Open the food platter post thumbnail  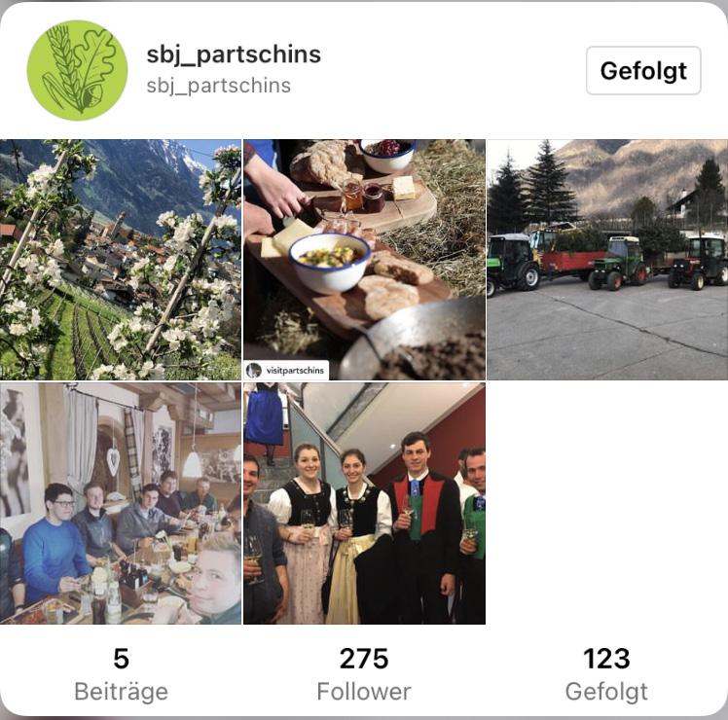point(364,260)
